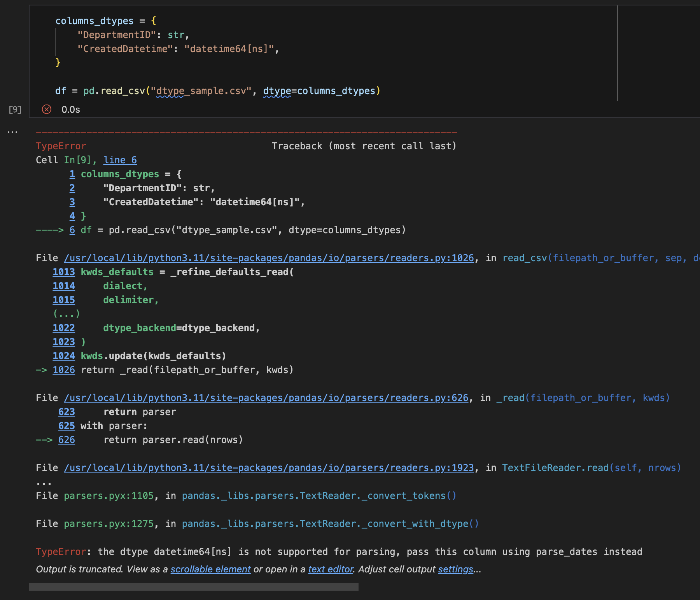Image resolution: width=700 pixels, height=600 pixels.
Task: Click the "DepartmentID" key in code cell
Action: point(117,35)
